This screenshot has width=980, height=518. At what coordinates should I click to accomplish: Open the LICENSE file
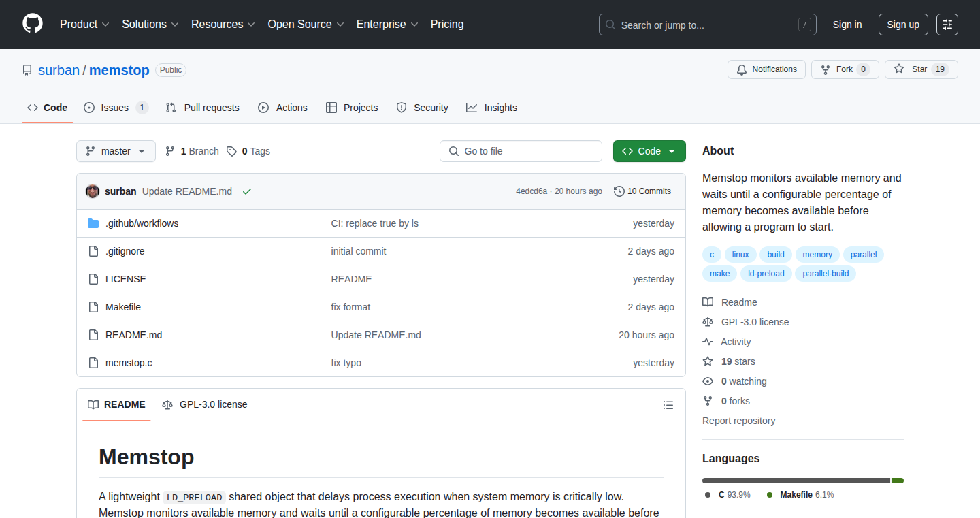pos(126,279)
